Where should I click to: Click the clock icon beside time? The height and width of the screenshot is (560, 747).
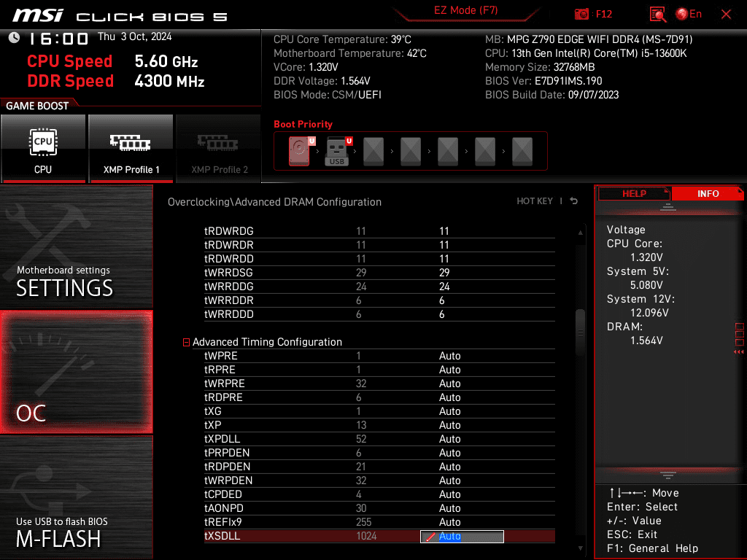(x=14, y=38)
